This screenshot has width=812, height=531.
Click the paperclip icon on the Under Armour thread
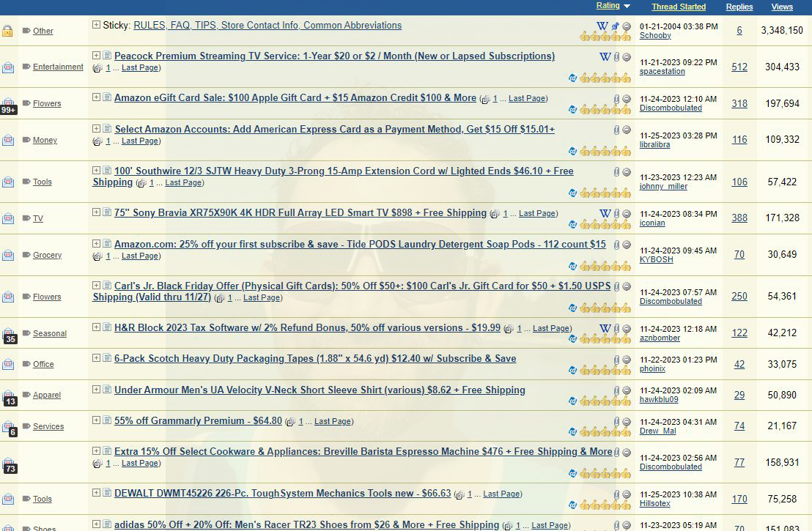coord(616,391)
